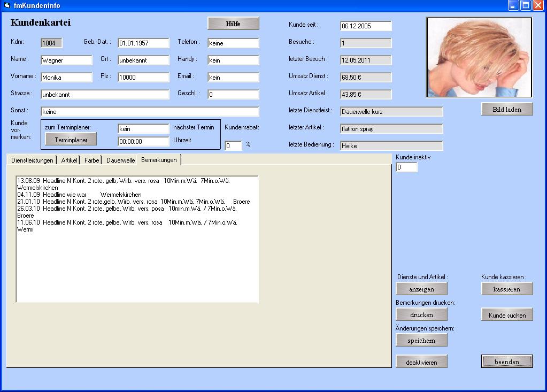
Task: Click the anzeigen button
Action: [x=421, y=289]
